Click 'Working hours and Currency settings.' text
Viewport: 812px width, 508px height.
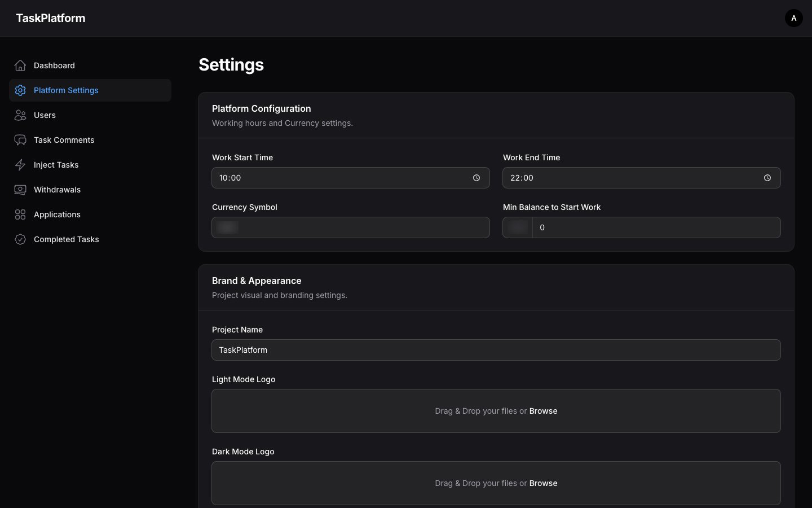(283, 123)
